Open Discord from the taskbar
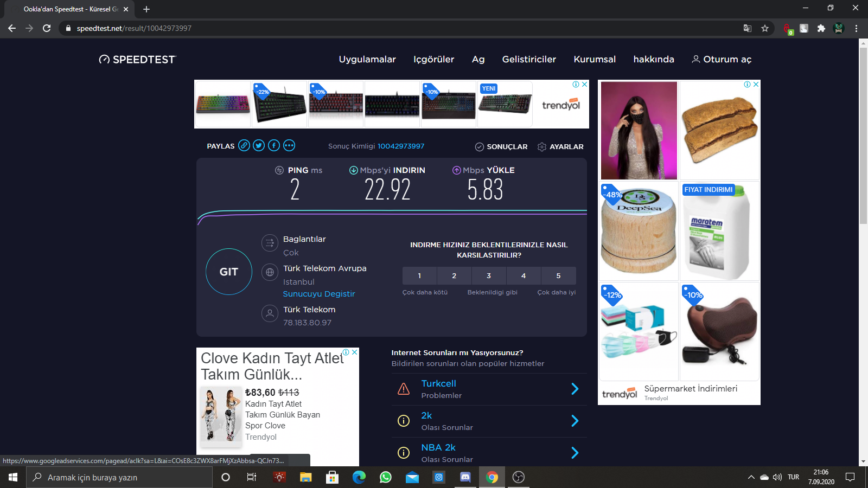868x488 pixels. (x=465, y=477)
